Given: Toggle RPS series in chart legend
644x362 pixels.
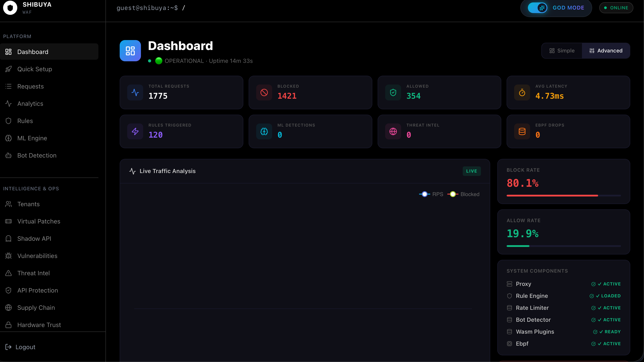Looking at the screenshot, I should 431,194.
